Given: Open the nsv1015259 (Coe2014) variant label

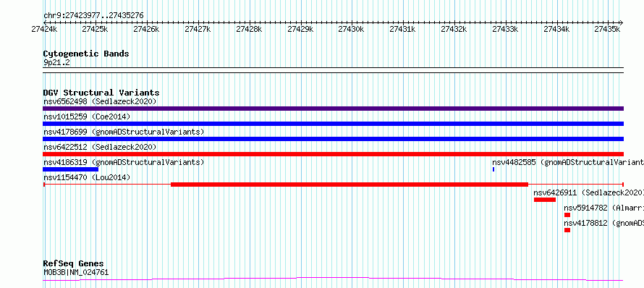Looking at the screenshot, I should [87, 117].
